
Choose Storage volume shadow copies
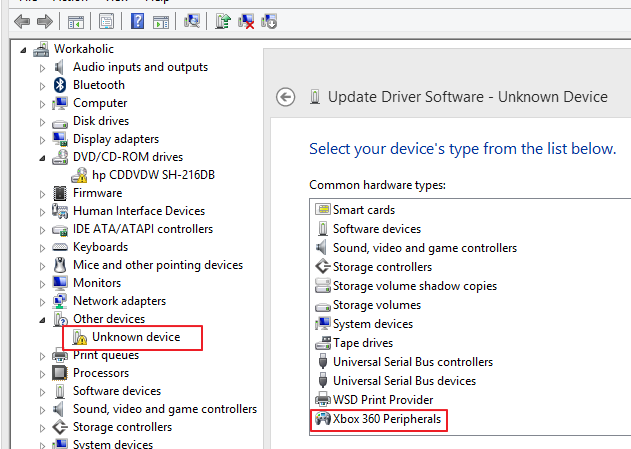tap(415, 286)
